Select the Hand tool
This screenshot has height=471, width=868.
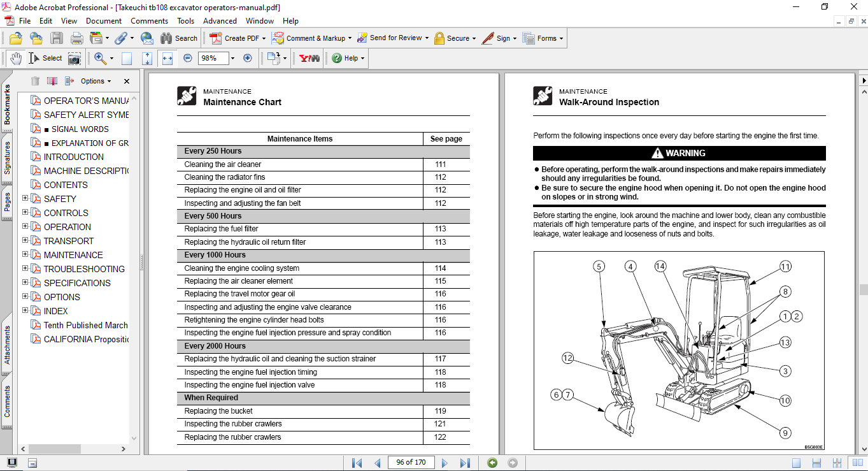pos(16,58)
